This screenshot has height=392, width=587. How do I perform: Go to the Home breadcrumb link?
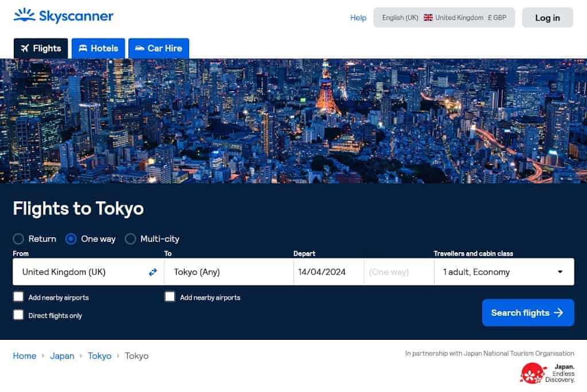click(25, 356)
